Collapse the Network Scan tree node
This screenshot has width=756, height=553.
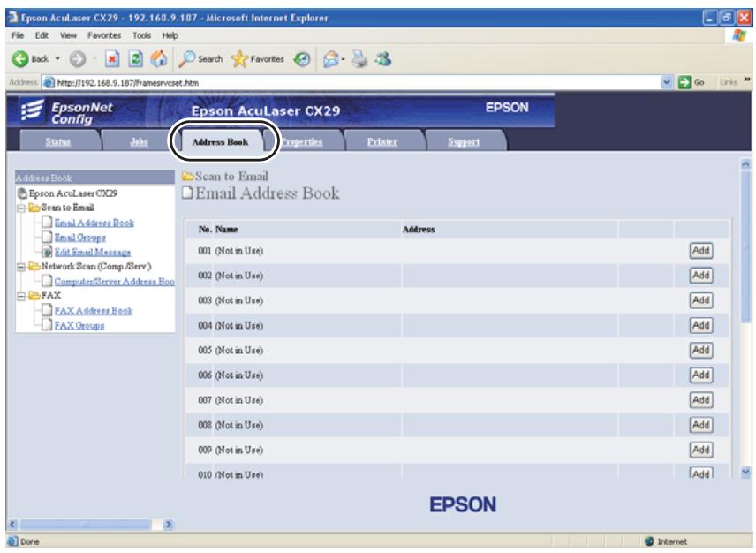(x=21, y=267)
